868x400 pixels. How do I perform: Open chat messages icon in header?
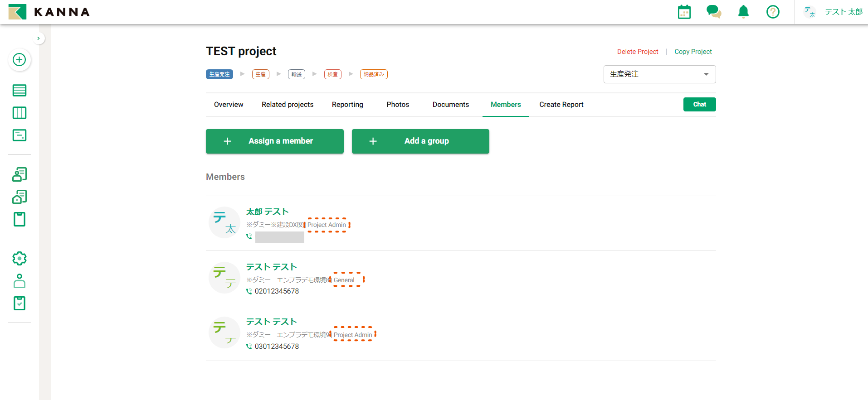coord(713,12)
